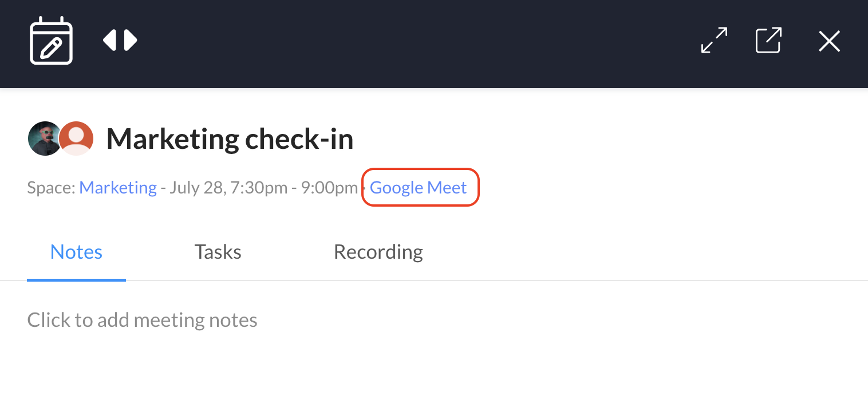Switch to the Tasks tab
This screenshot has height=411, width=868.
[218, 252]
